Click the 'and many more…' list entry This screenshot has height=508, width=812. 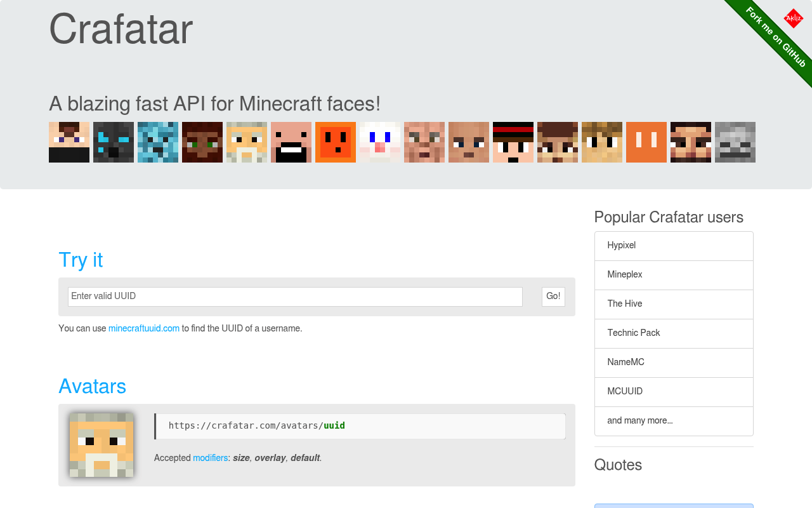point(674,421)
